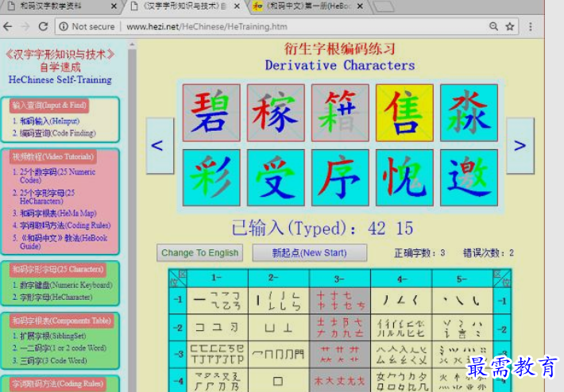Viewport: 564px width, 392px height.
Task: Click the zoom magnifier icon in address bar
Action: point(493,26)
